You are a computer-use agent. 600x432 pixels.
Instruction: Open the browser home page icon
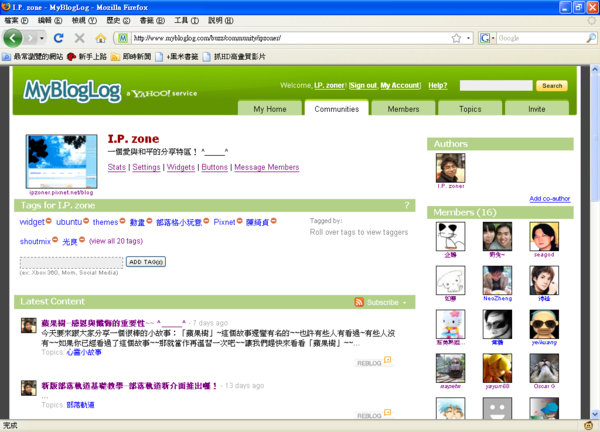pos(101,38)
